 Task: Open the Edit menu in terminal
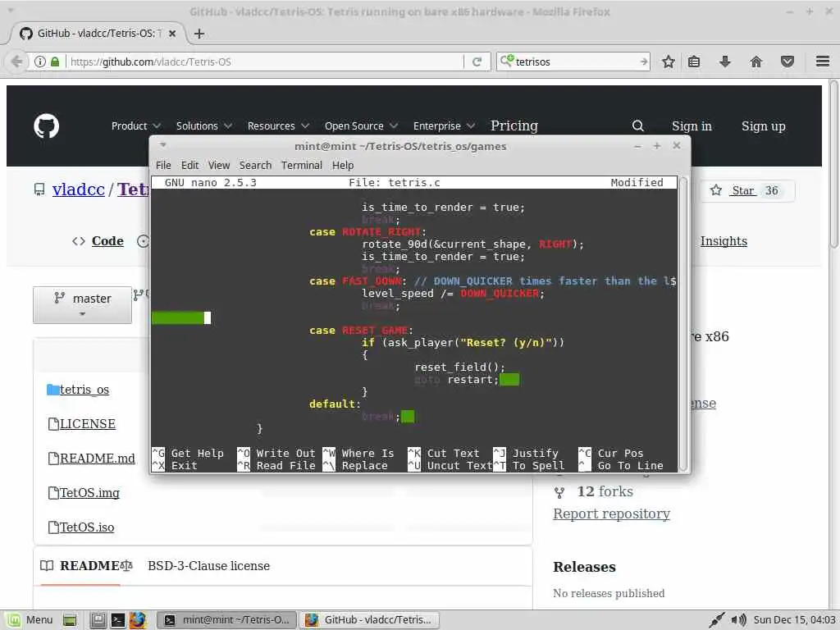(x=189, y=165)
